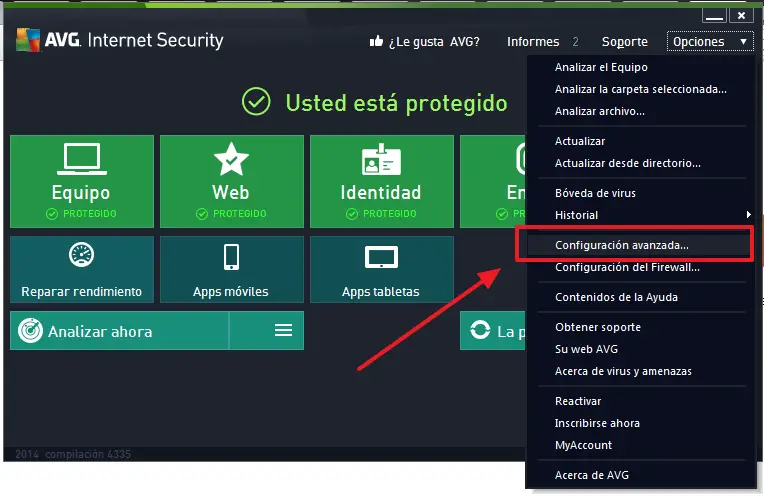Click Reparar rendimiento label
Viewport: 764px width, 500px height.
pos(81,292)
